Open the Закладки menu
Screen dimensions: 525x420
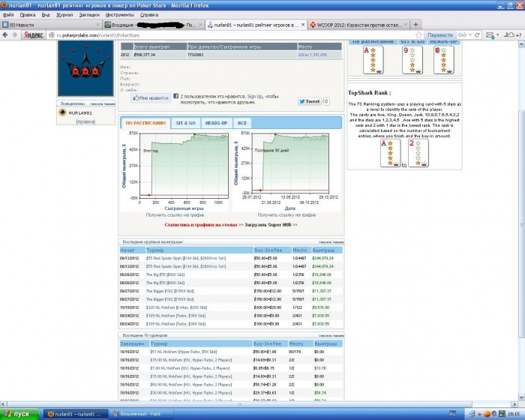pos(89,15)
